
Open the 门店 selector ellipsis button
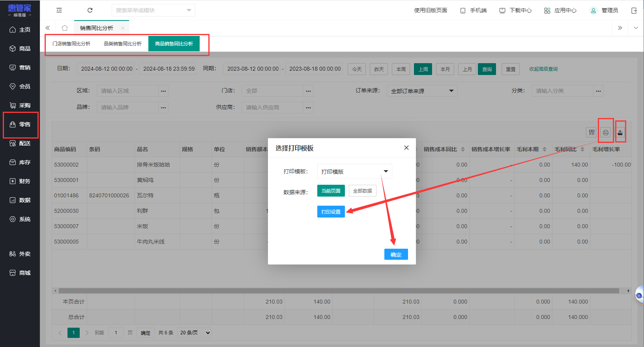click(x=308, y=91)
